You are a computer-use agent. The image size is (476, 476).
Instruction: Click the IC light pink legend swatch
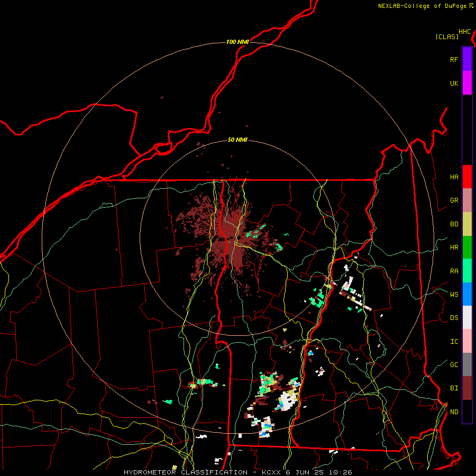click(467, 341)
